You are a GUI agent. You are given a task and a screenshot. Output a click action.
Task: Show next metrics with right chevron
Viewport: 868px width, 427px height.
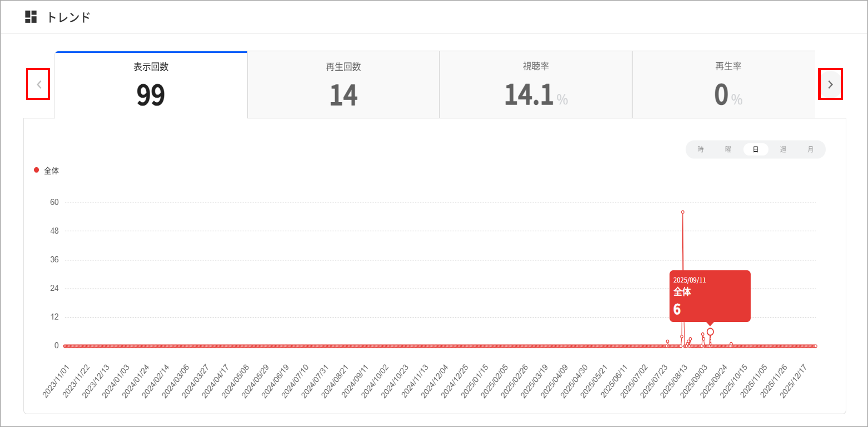tap(830, 85)
